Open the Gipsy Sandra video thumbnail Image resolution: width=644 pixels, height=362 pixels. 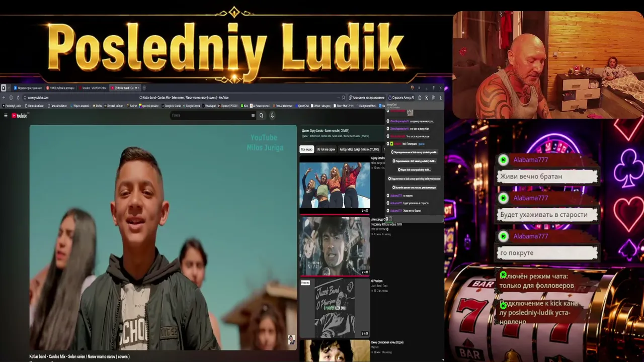click(335, 184)
